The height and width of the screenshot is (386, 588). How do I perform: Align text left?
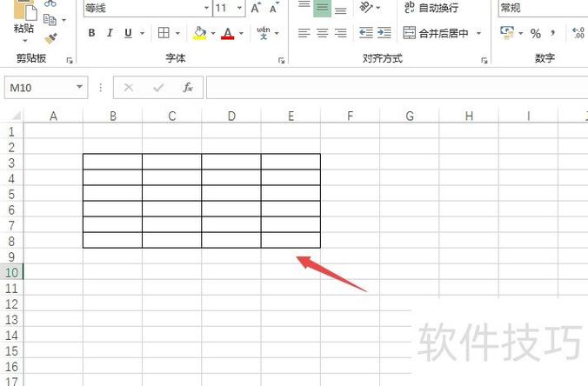304,33
